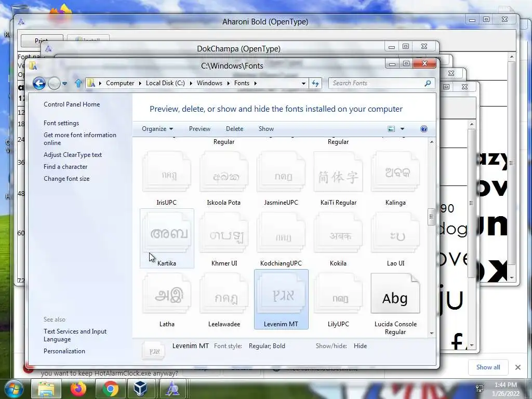Open Firefox from the taskbar
Screen dimensions: 532x399
point(78,389)
